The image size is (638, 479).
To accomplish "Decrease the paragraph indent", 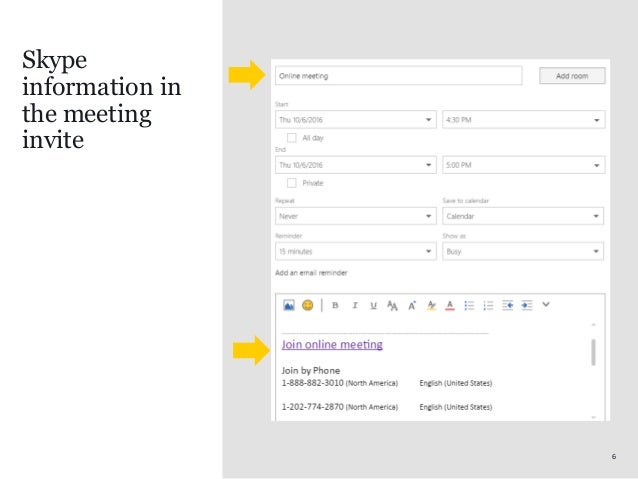I will point(507,305).
